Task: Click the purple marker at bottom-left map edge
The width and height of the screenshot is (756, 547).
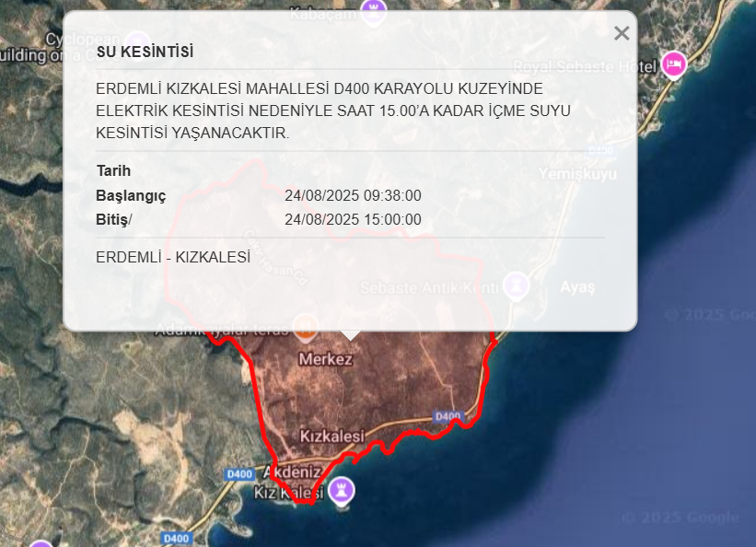Action: pos(41,543)
